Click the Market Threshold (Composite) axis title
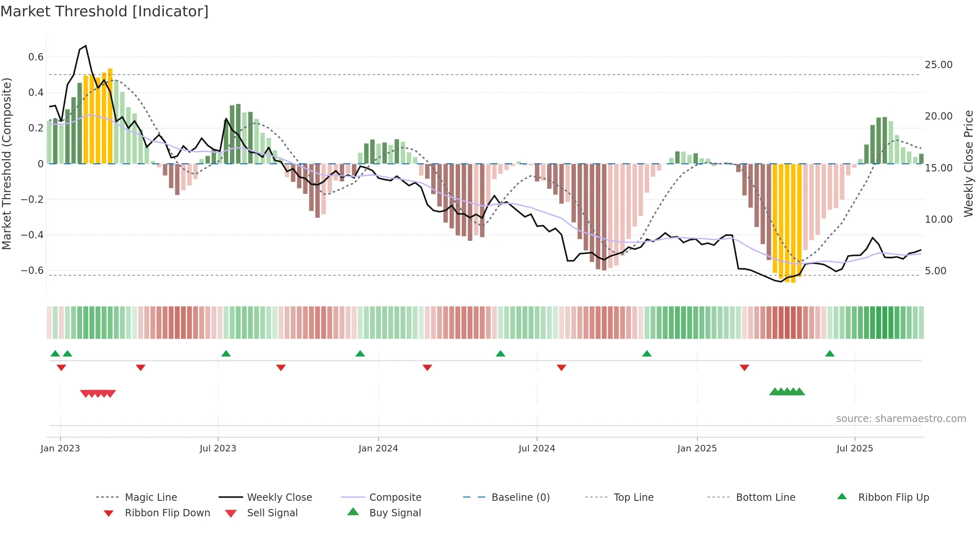980x551 pixels. pos(7,164)
